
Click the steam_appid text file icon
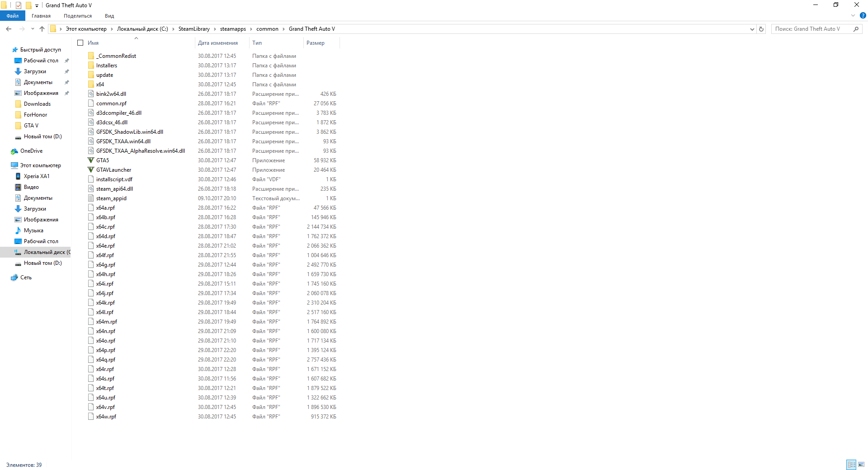tap(91, 198)
